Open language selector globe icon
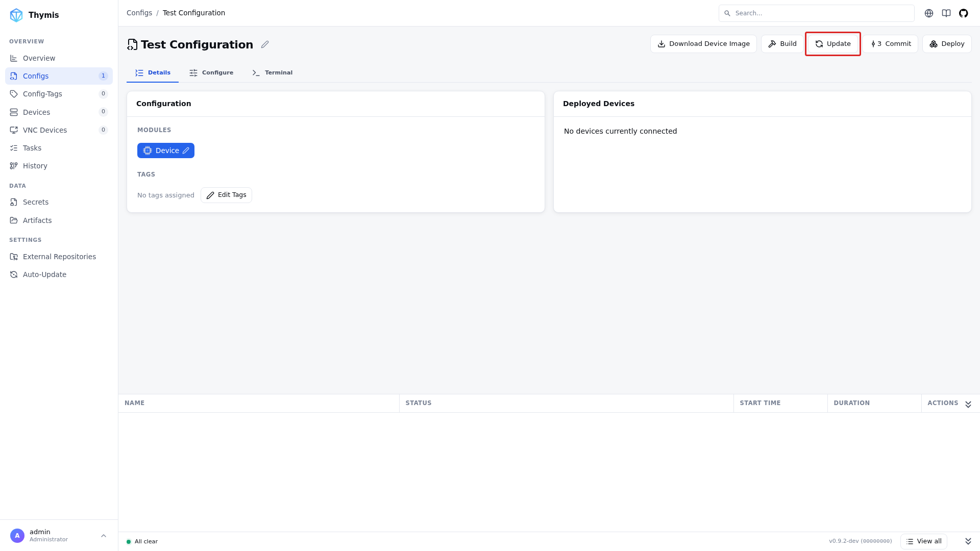 pos(929,13)
